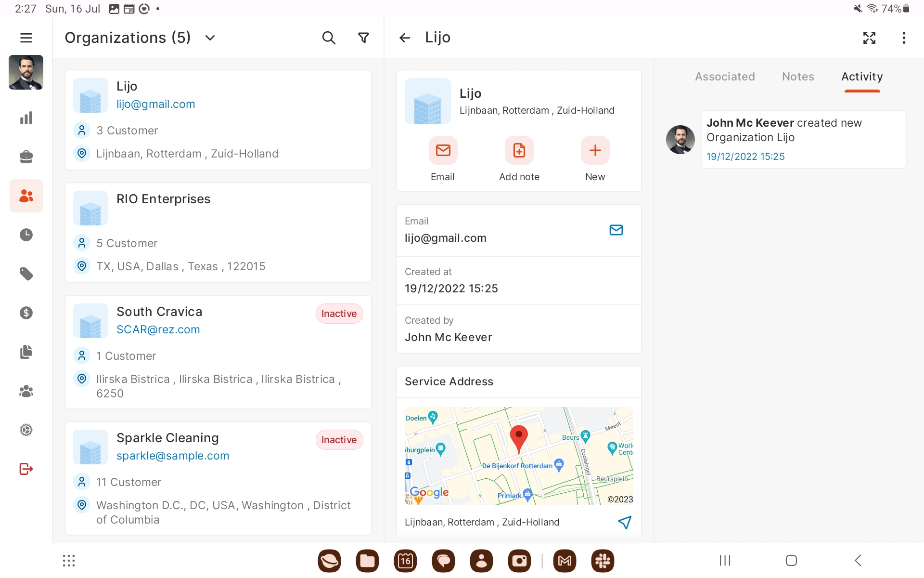Tap the Add note action icon

(x=519, y=151)
